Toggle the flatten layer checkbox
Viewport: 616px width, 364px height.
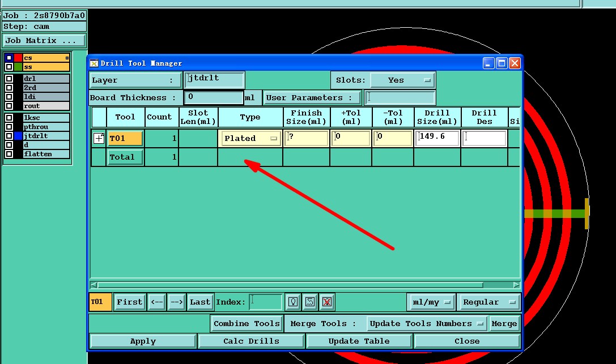pyautogui.click(x=9, y=154)
